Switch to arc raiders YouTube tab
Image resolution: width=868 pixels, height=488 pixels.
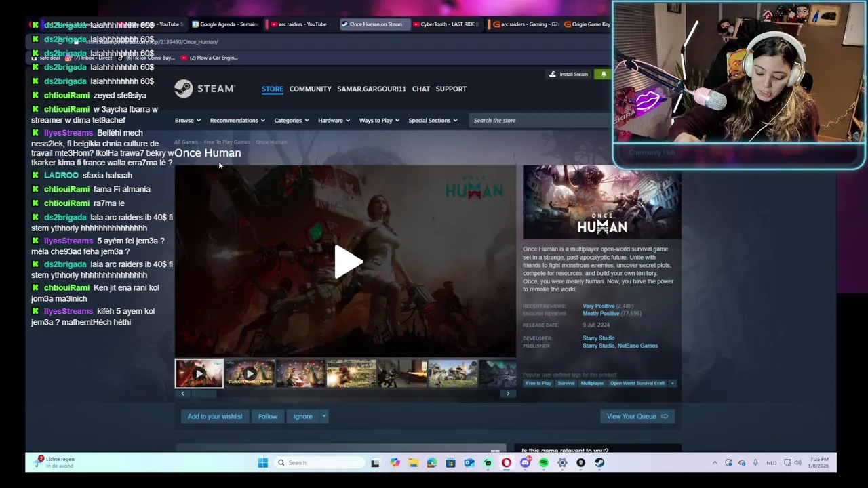pyautogui.click(x=300, y=24)
